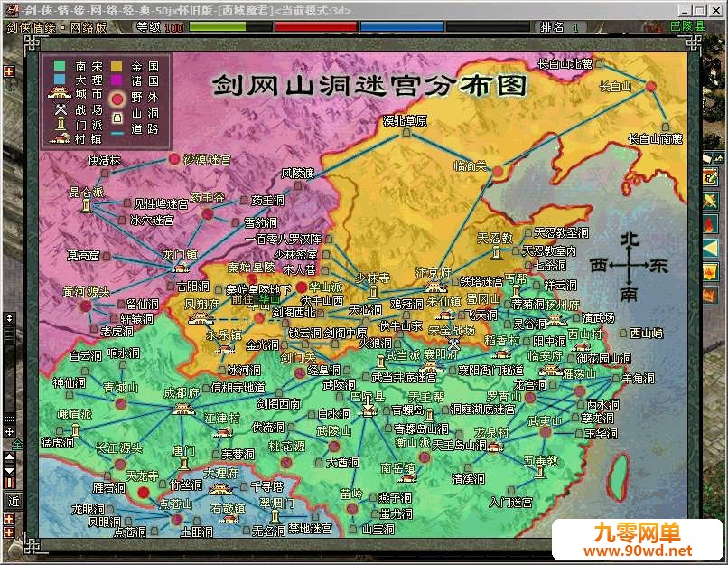Screen dimensions: 728x565
Task: Click the 前往:华山 tooltip text
Action: (257, 299)
